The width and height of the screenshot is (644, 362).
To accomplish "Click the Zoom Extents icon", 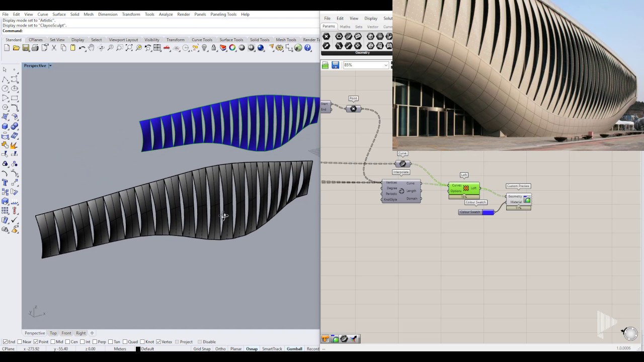I will tap(129, 48).
